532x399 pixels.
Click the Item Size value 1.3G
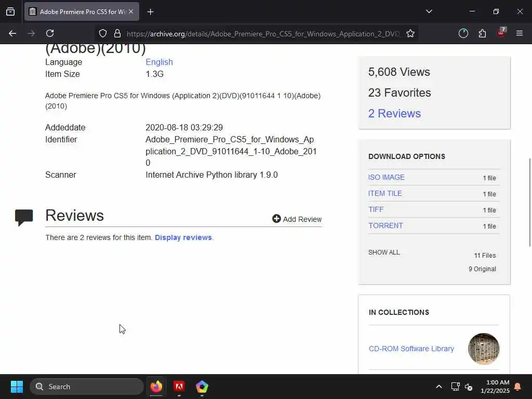point(155,74)
